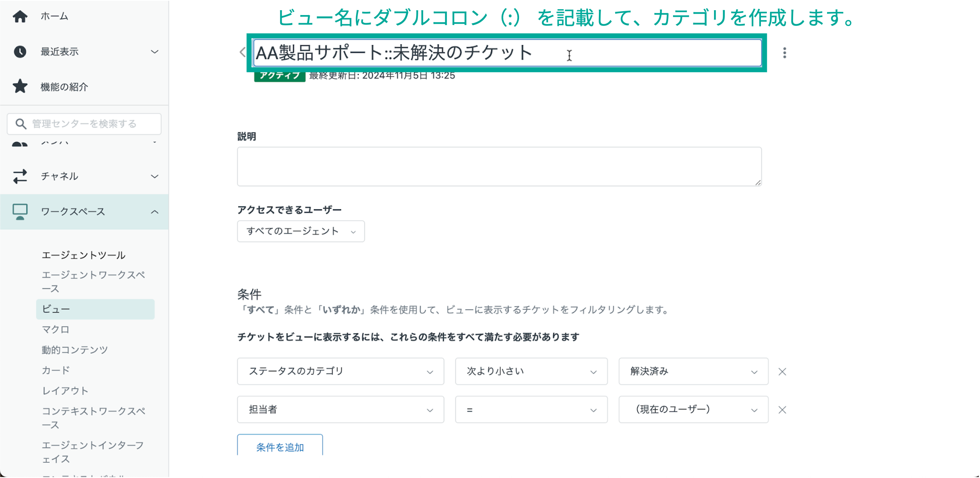Click the チャネル arrows icon
This screenshot has width=980, height=478.
[20, 176]
